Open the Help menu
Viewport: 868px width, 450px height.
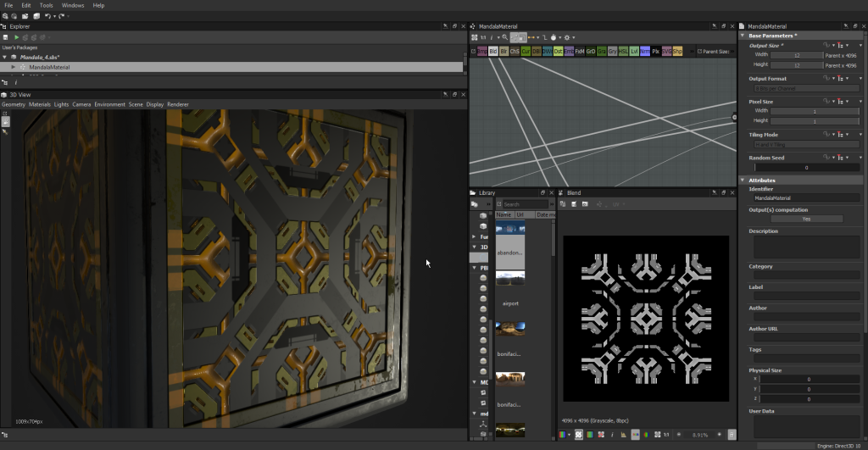pyautogui.click(x=98, y=5)
